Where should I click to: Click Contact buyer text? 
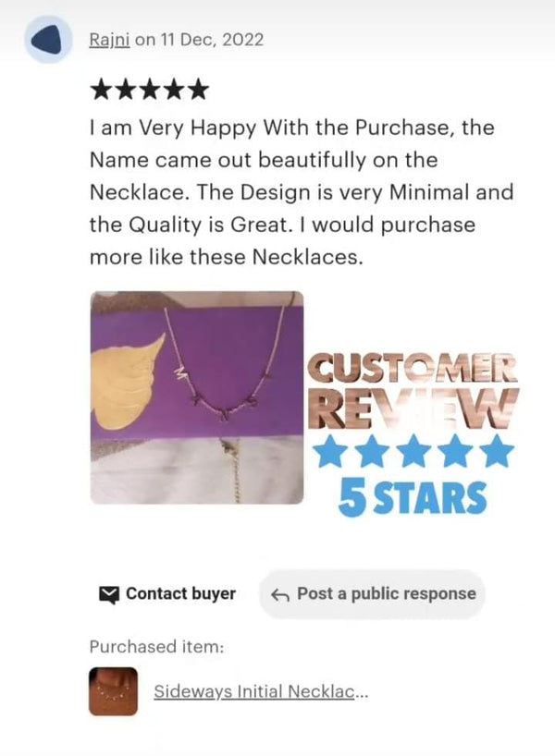point(180,593)
